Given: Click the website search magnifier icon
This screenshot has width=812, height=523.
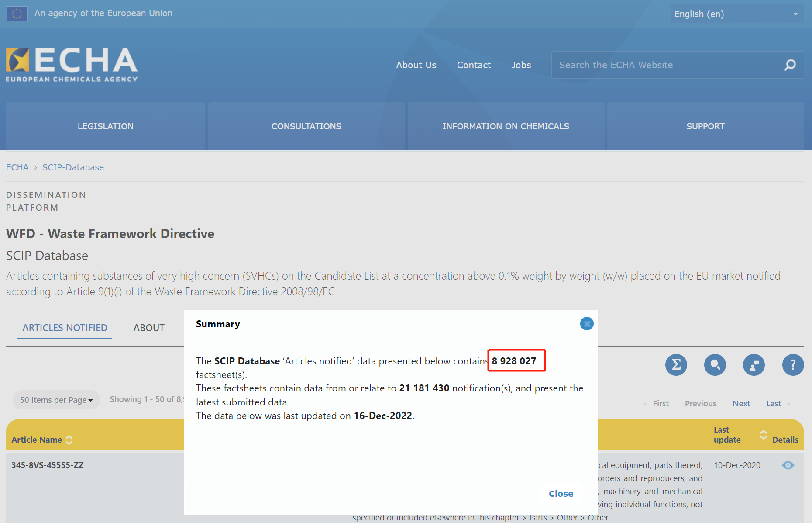Looking at the screenshot, I should (790, 65).
